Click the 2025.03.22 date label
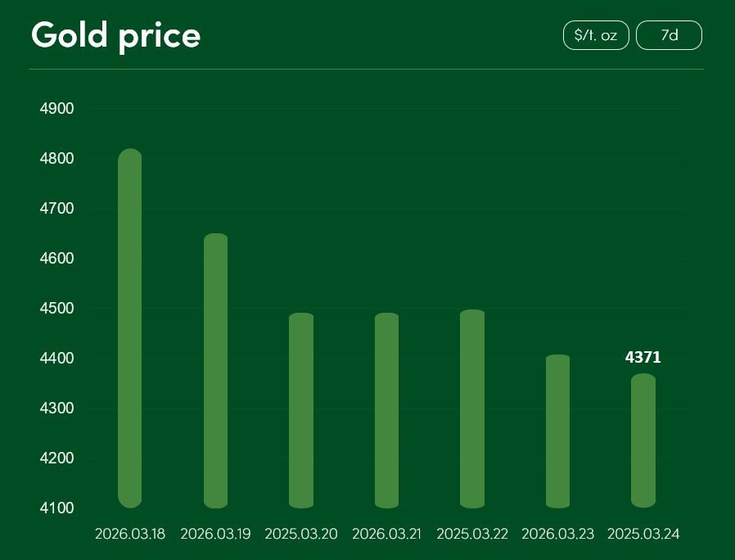This screenshot has height=560, width=735. pyautogui.click(x=472, y=534)
